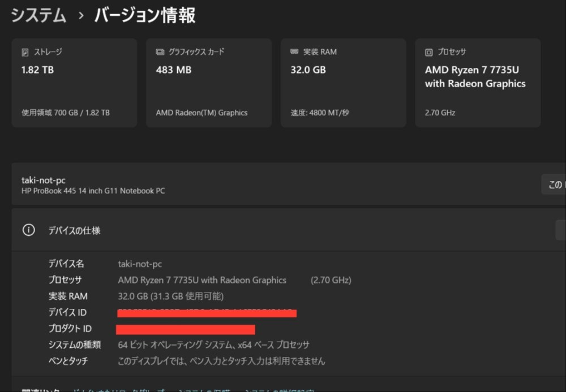Click the 実装 RAM label in specs

point(68,296)
